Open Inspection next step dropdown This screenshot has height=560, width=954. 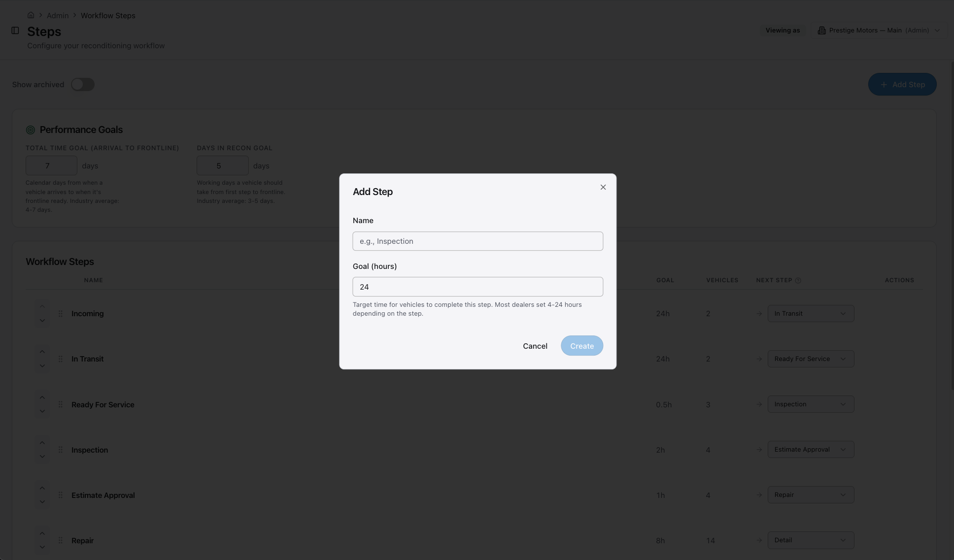[x=811, y=450]
